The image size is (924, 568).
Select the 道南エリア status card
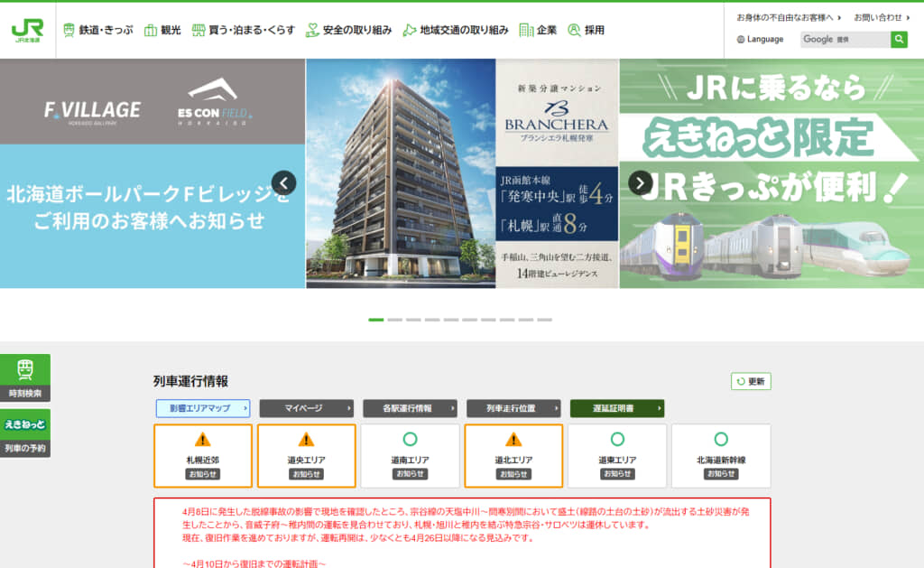(x=411, y=456)
